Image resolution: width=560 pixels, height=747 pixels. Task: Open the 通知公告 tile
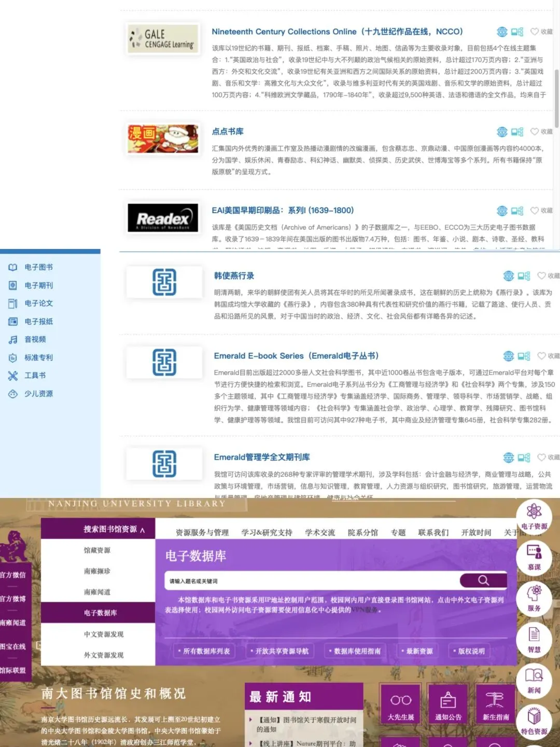point(448,706)
